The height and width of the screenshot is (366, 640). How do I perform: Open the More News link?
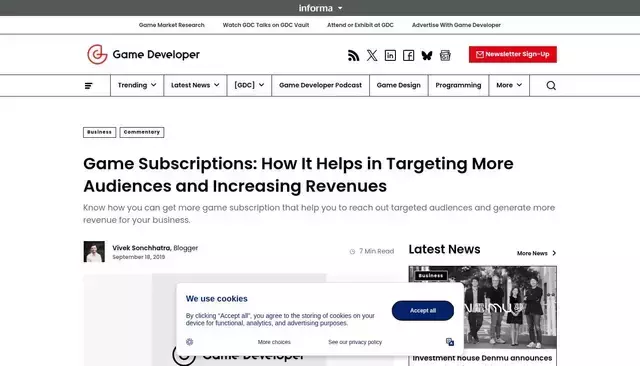tap(536, 253)
